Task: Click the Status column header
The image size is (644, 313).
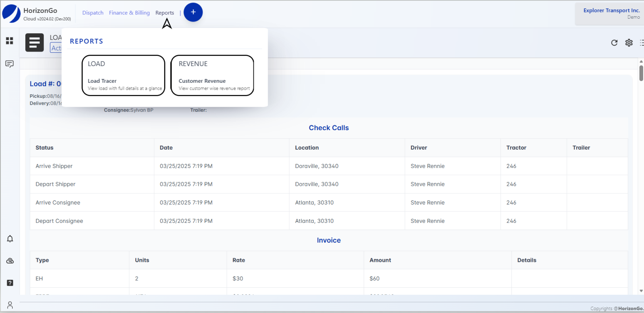Action: coord(45,148)
